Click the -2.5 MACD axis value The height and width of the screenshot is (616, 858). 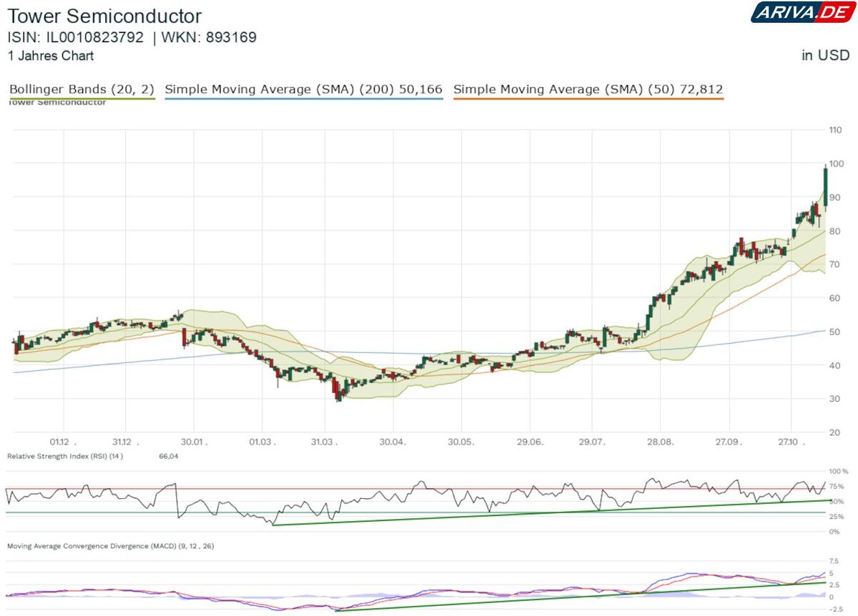837,609
